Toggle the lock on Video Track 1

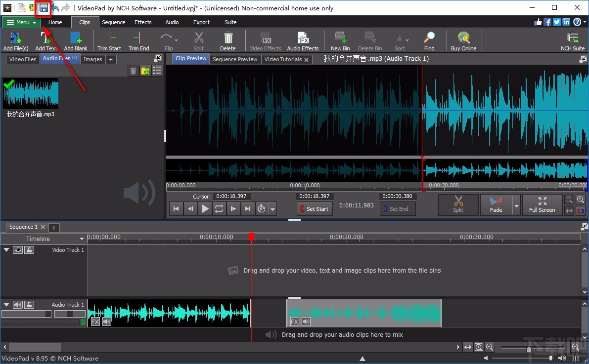pyautogui.click(x=30, y=250)
